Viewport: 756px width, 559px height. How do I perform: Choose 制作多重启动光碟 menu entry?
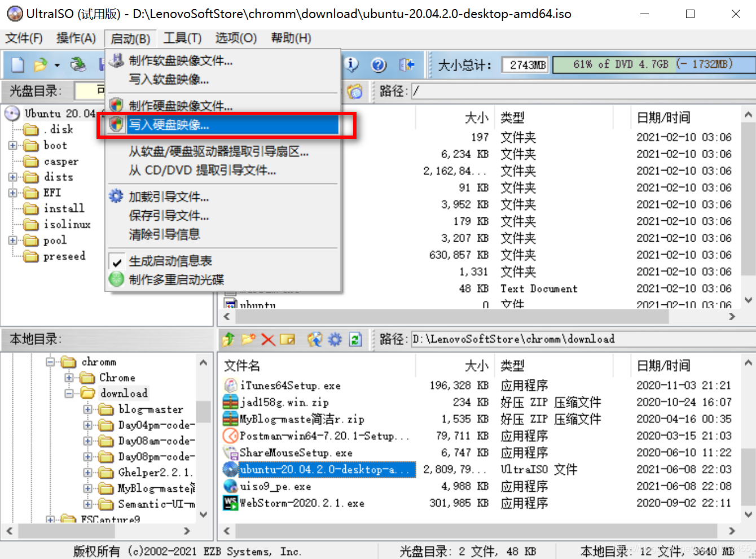[176, 279]
